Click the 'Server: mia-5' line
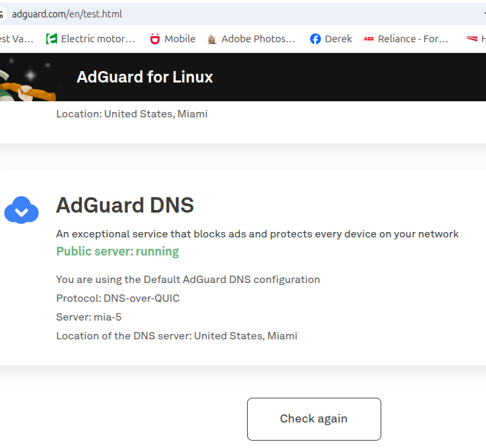 click(89, 317)
